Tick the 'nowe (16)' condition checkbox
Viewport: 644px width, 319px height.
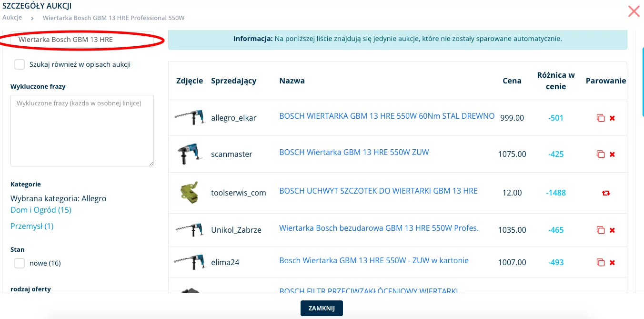pyautogui.click(x=20, y=263)
